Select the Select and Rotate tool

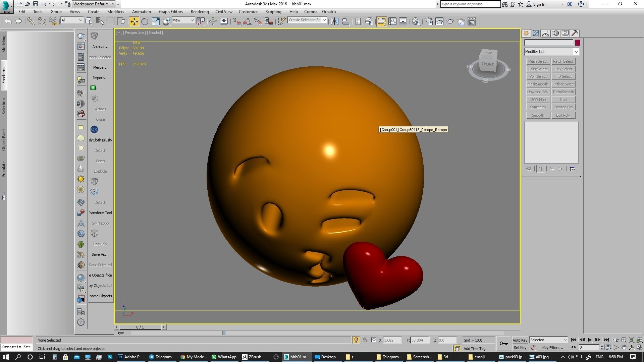[x=145, y=21]
